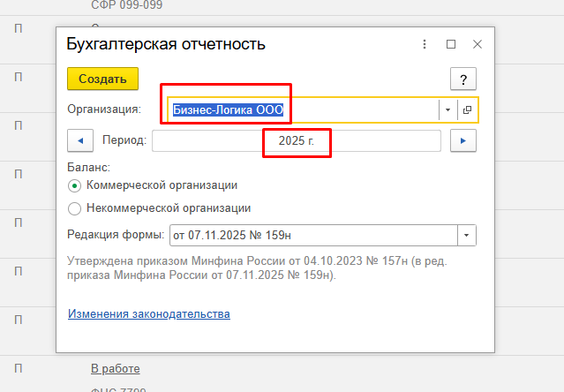Open help with the question mark button
This screenshot has width=564, height=392.
coord(463,79)
